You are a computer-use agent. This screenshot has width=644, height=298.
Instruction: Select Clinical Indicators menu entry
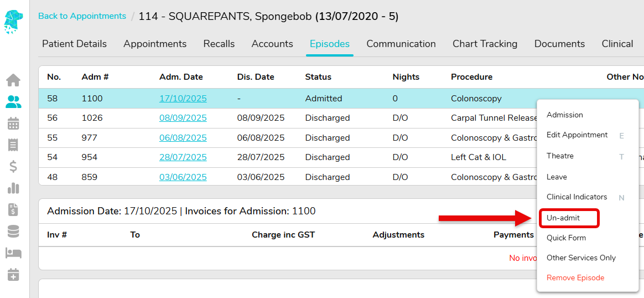click(x=577, y=197)
